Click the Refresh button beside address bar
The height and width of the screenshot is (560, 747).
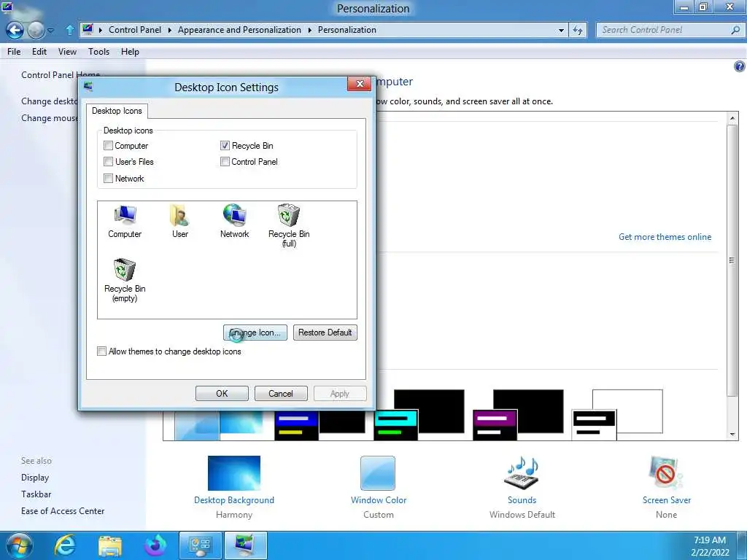pyautogui.click(x=578, y=30)
